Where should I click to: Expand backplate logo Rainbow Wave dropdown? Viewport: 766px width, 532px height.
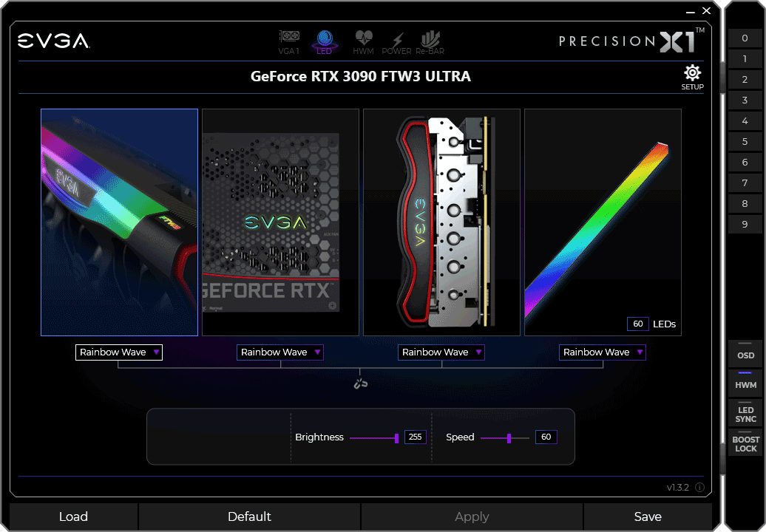coord(280,352)
